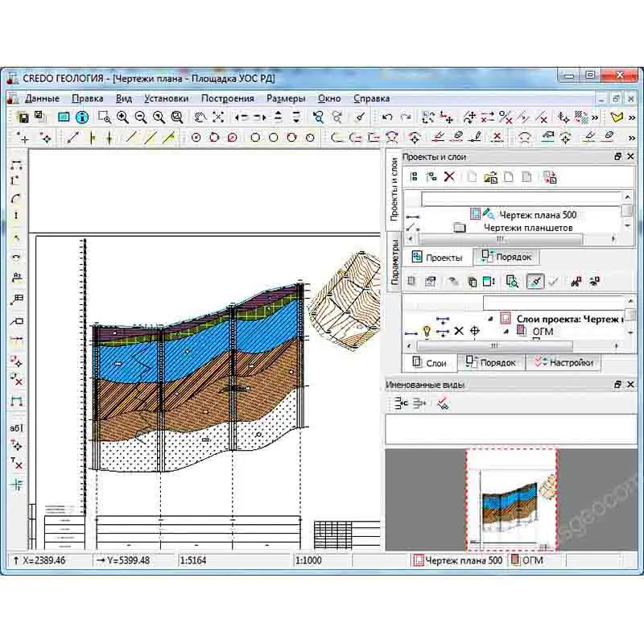This screenshot has width=644, height=644.
Task: Toggle the highlighted brush button in layers toolbar
Action: 534,281
